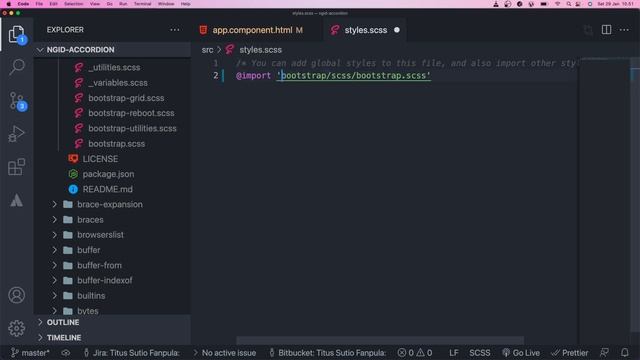
Task: Expand the TIMELINE panel
Action: point(113,338)
